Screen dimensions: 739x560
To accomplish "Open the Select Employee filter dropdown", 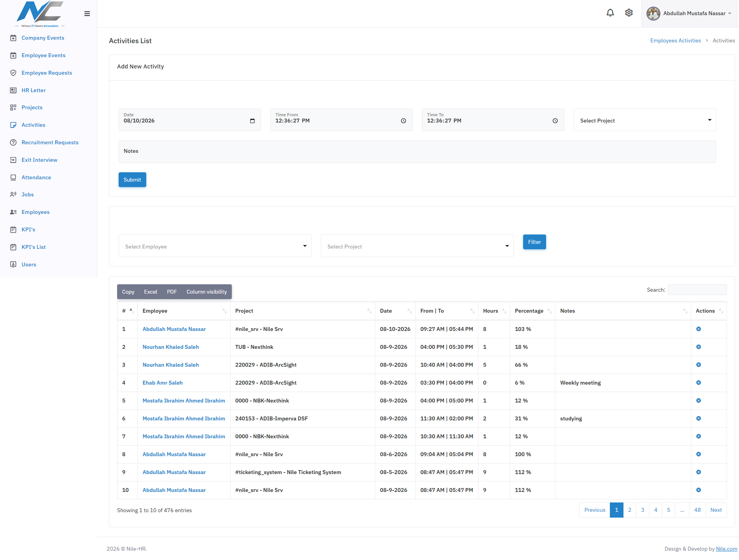I will pyautogui.click(x=215, y=246).
